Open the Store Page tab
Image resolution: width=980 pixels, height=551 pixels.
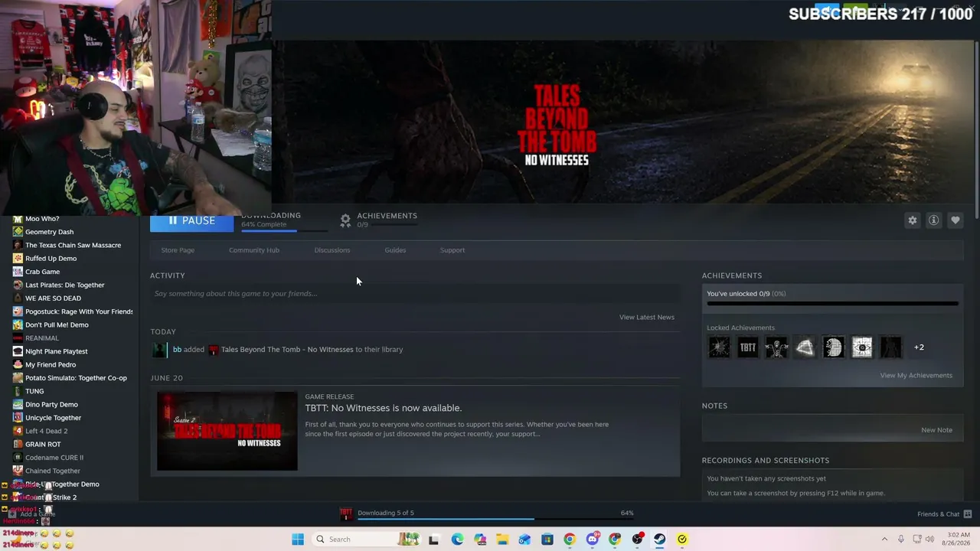tap(178, 250)
